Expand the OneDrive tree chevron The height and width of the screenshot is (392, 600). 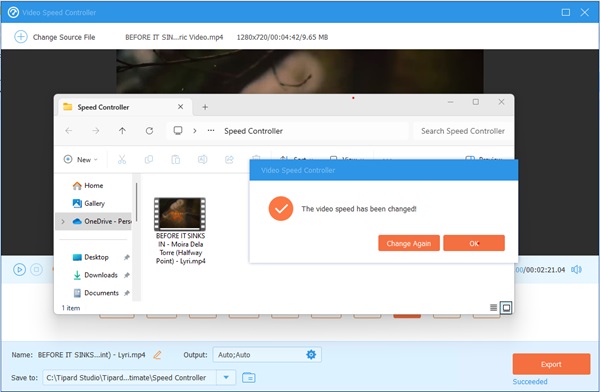63,221
